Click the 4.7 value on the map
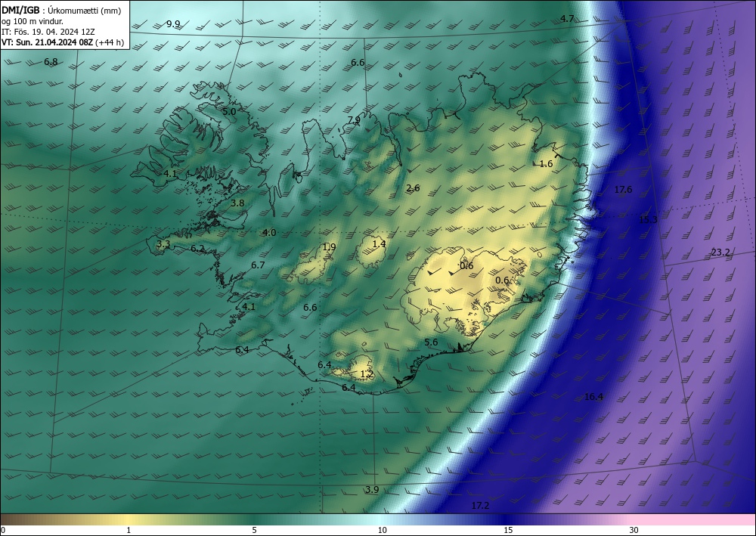Image resolution: width=756 pixels, height=536 pixels. (x=567, y=19)
